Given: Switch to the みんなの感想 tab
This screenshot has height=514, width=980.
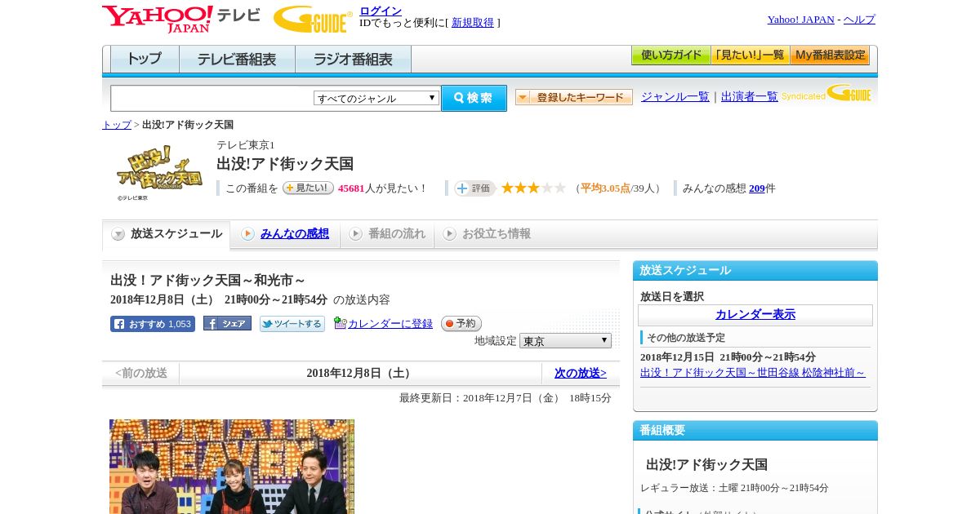Looking at the screenshot, I should 285,234.
